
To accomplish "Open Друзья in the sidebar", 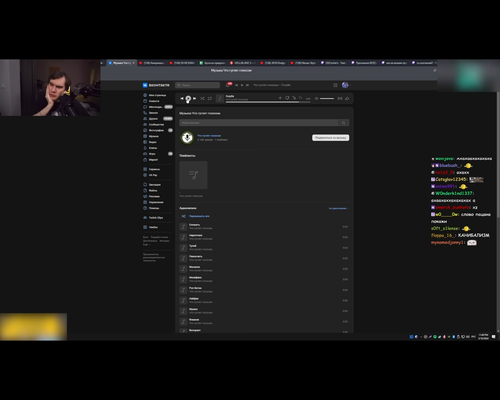I will (x=157, y=119).
